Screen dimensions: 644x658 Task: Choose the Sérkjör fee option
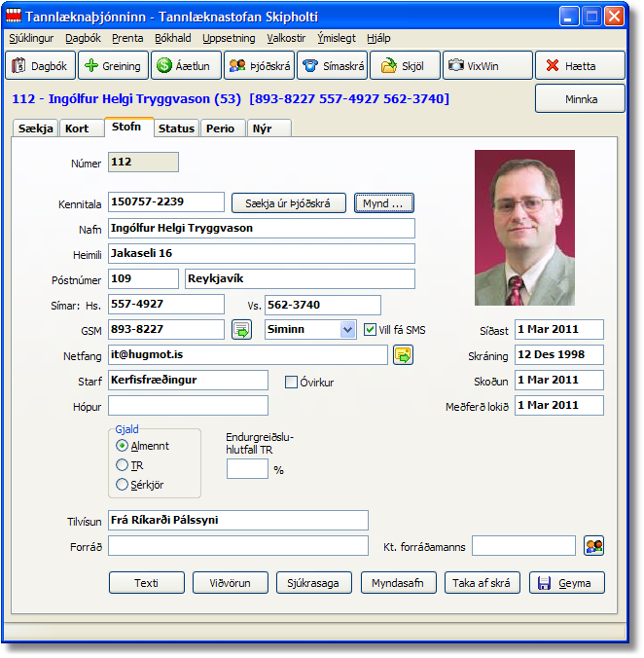122,485
